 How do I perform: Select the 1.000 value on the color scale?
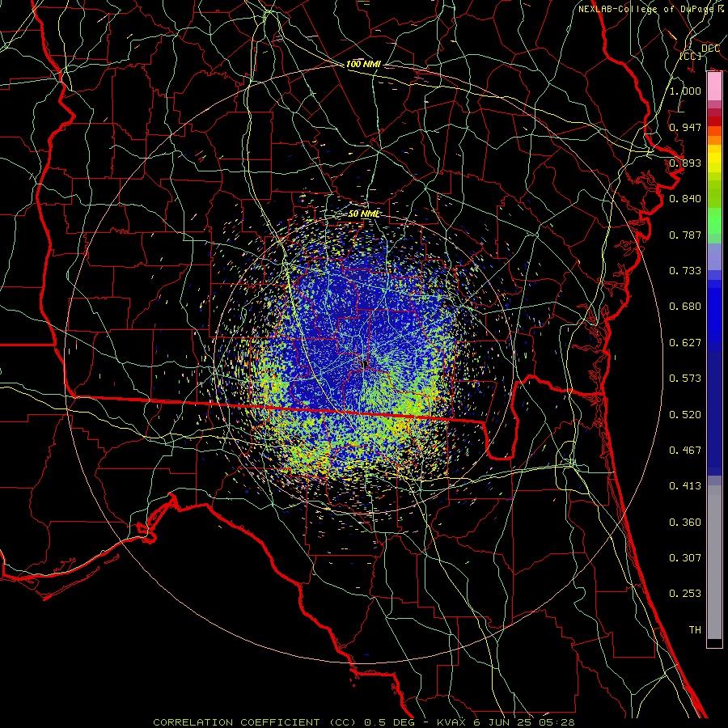685,91
